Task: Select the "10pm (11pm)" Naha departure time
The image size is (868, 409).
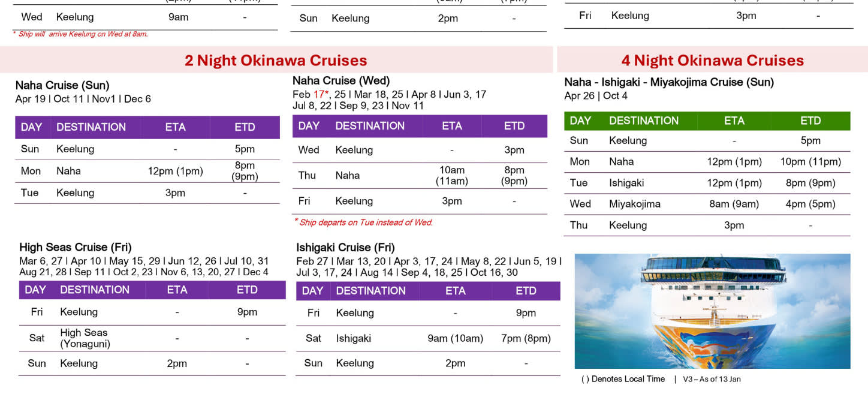Action: [810, 162]
